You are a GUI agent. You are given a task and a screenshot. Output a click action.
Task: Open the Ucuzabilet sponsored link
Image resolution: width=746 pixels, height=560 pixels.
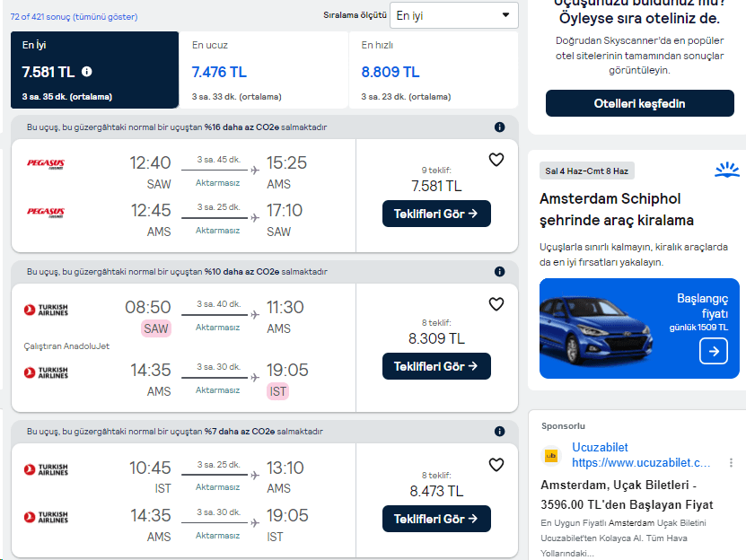641,463
